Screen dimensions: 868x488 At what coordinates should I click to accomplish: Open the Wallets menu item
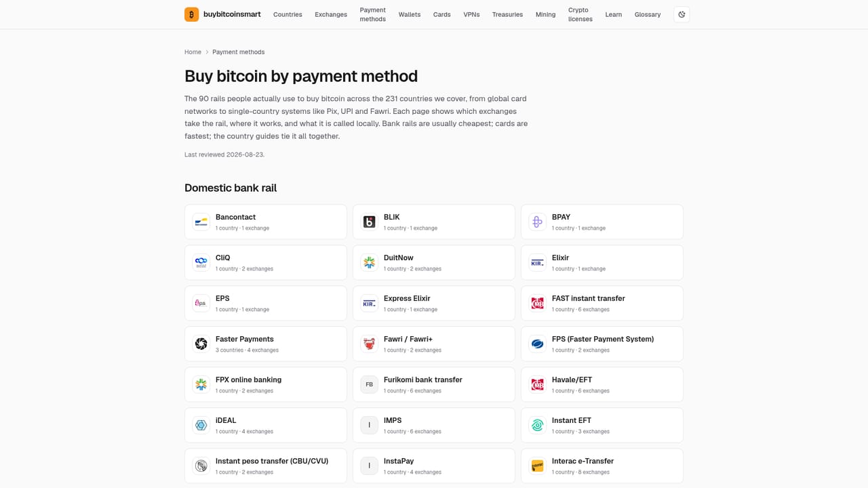(410, 14)
